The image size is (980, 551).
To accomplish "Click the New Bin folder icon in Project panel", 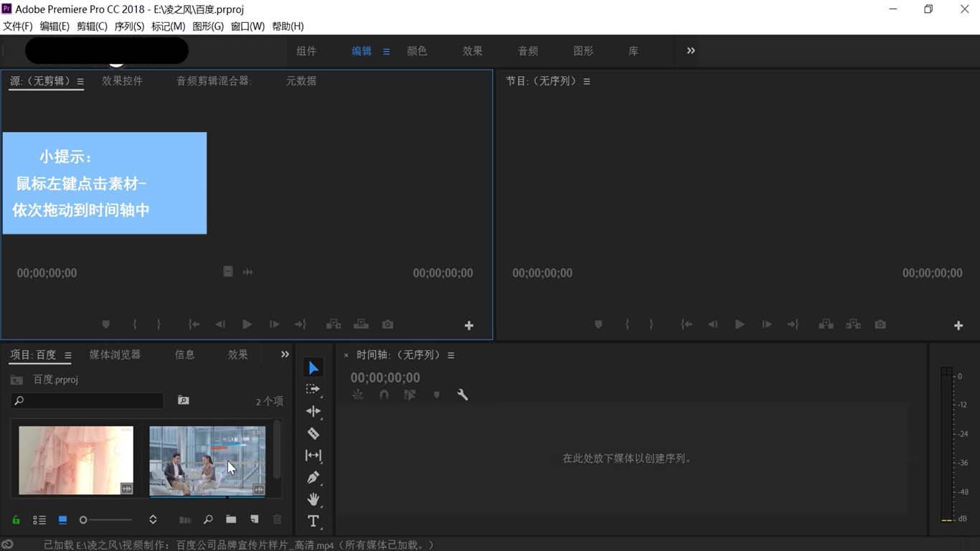I will click(x=231, y=519).
